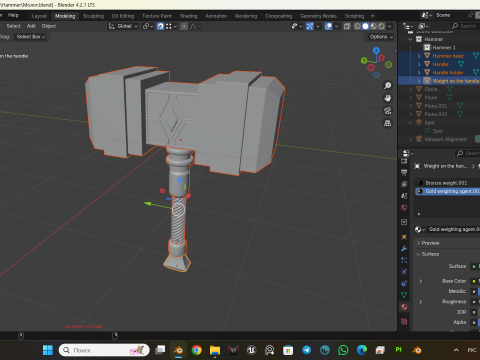Open Google Chrome from the taskbar
This screenshot has height=360, width=480.
(x=197, y=350)
